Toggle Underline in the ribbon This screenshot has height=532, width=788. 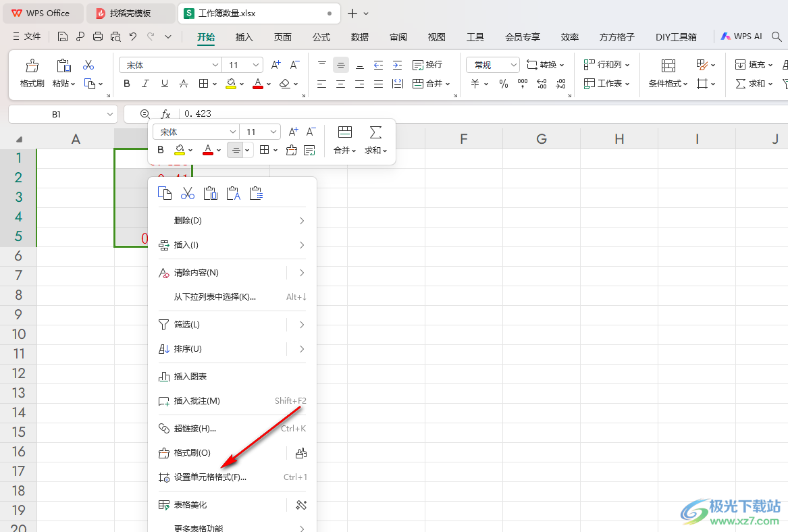click(x=164, y=84)
